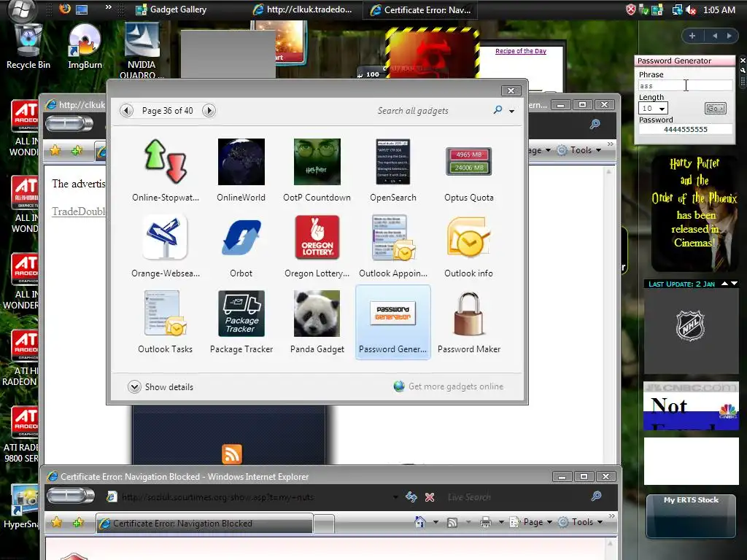
Task: Click Home icon in Certificate Error window
Action: (420, 522)
